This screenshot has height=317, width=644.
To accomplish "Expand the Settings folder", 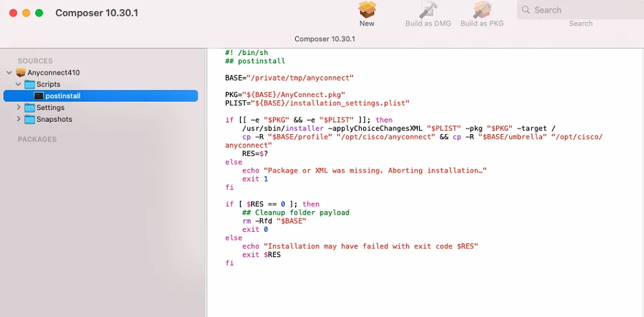I will (x=19, y=107).
